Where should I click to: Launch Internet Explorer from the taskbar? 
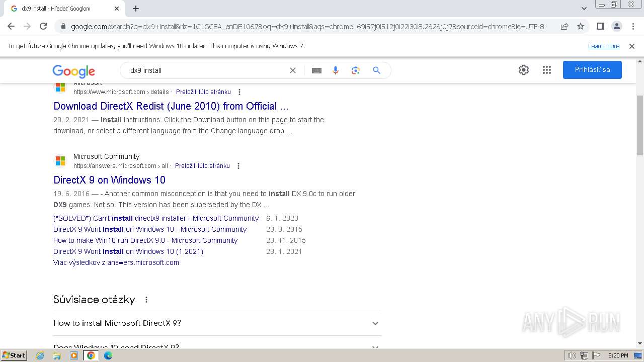pos(40,355)
